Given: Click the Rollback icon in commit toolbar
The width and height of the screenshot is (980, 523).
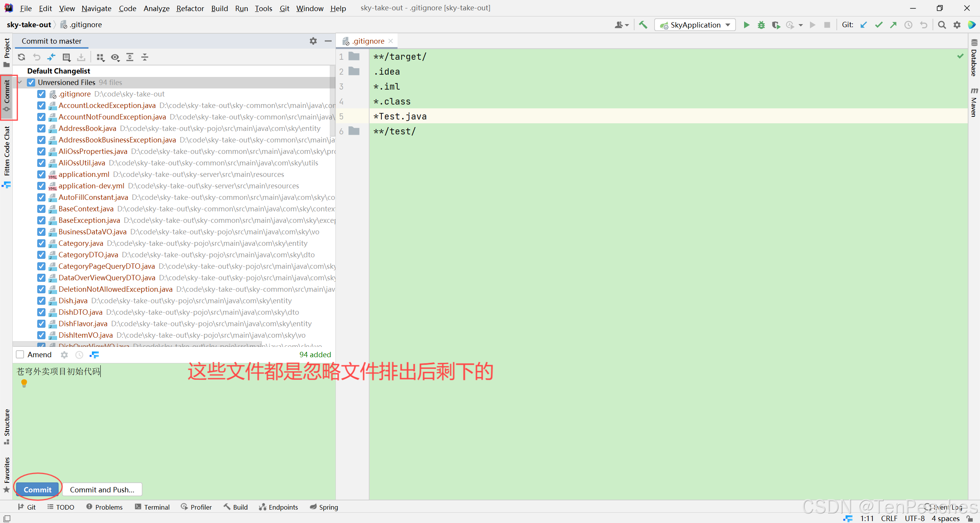Looking at the screenshot, I should pyautogui.click(x=36, y=57).
